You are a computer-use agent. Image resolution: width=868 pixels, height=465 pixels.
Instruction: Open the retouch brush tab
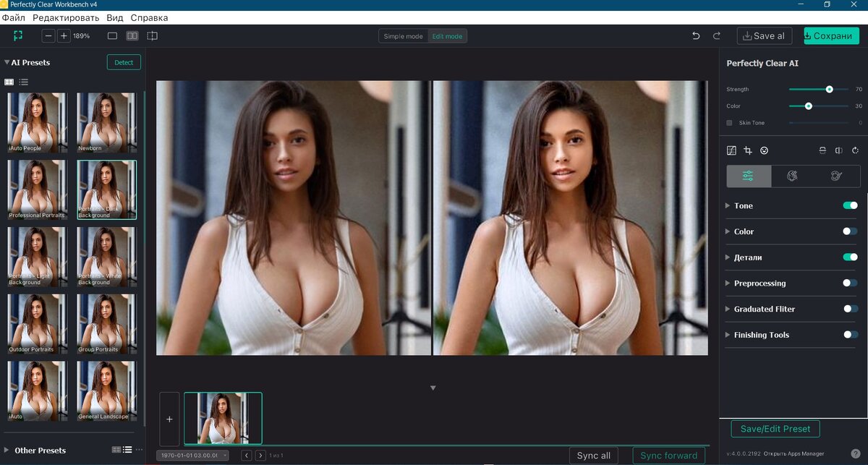tap(837, 176)
